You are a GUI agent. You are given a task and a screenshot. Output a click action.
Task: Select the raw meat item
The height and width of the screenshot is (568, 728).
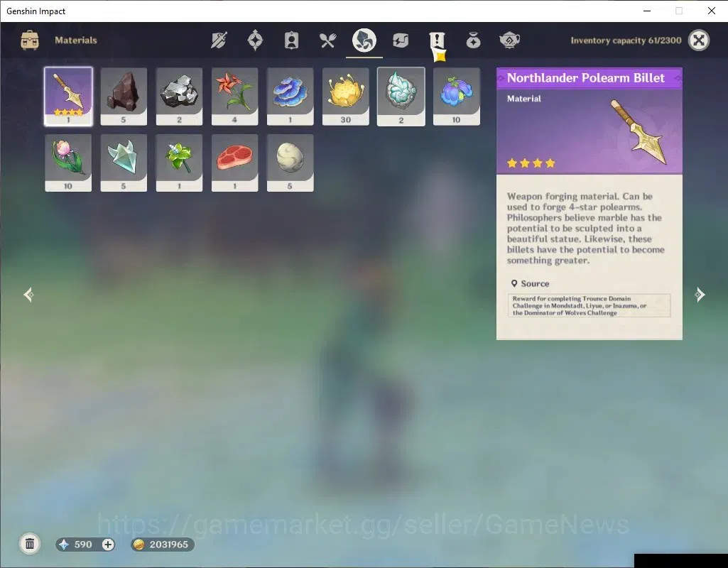(234, 163)
